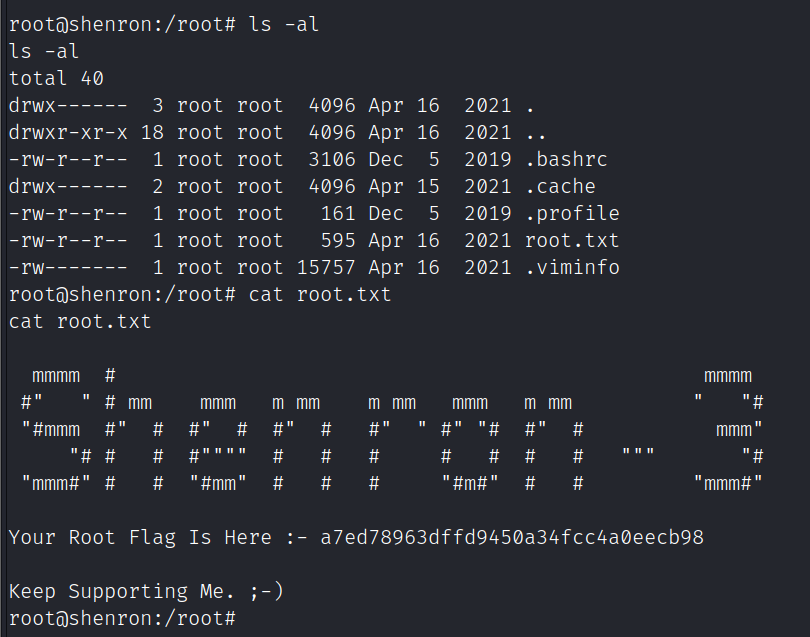Click the .viminfo filename in listing
The height and width of the screenshot is (637, 810).
click(572, 268)
